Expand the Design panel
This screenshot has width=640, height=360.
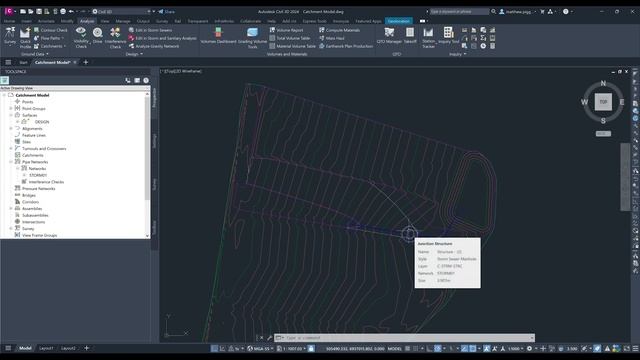click(134, 54)
